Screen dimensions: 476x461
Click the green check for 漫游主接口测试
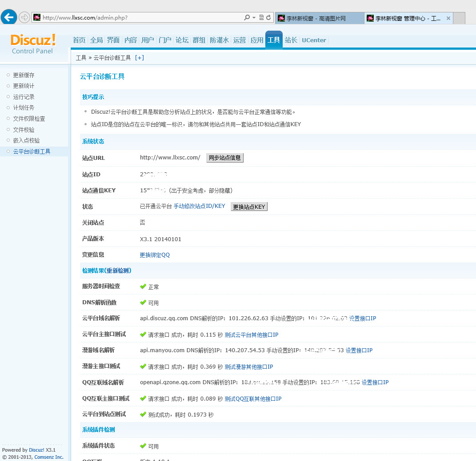tap(143, 366)
